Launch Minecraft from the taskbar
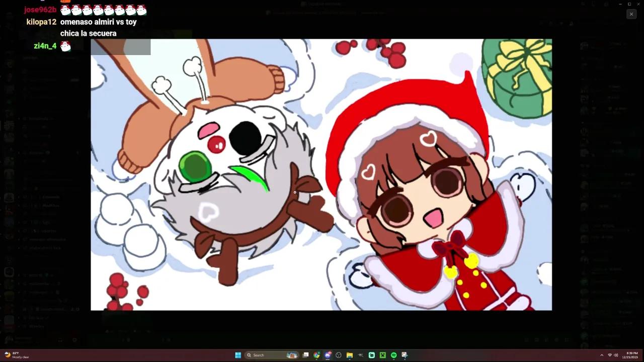 pyautogui.click(x=382, y=355)
